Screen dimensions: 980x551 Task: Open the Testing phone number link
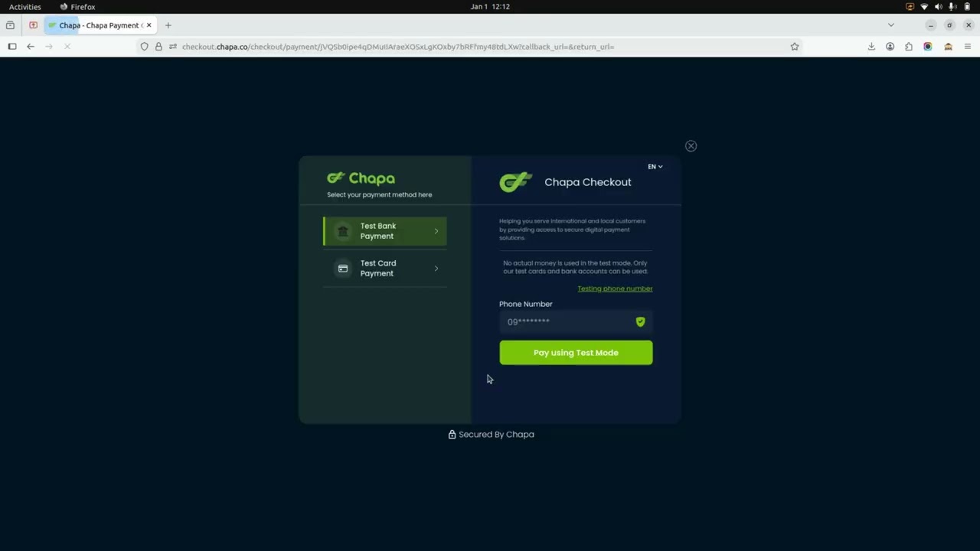[x=615, y=289]
